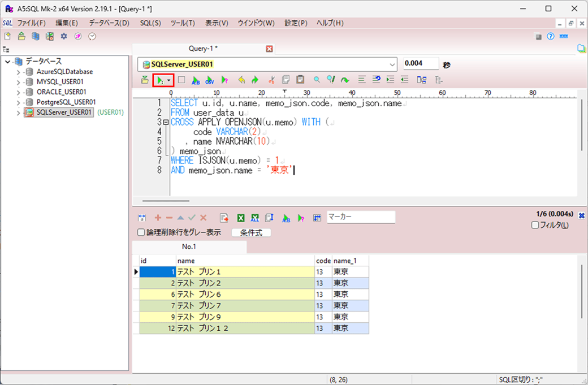Screen dimensions: 588x385
Task: Export results with the green Excel icon
Action: 240,218
